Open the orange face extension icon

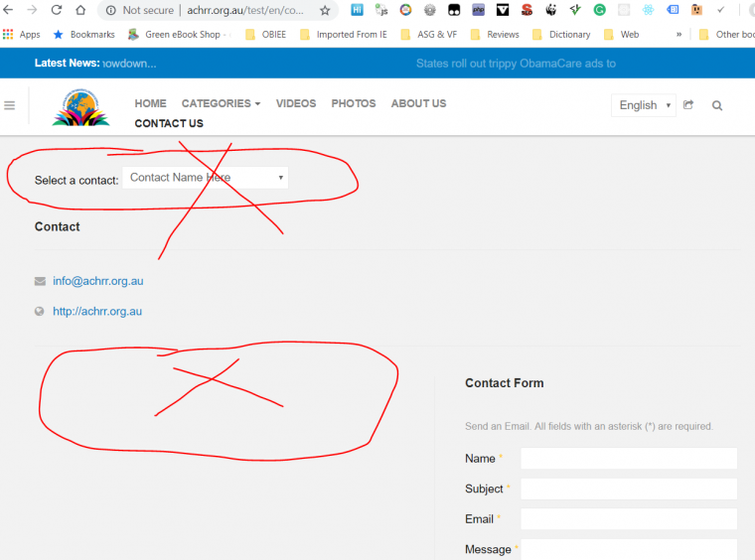[x=696, y=10]
